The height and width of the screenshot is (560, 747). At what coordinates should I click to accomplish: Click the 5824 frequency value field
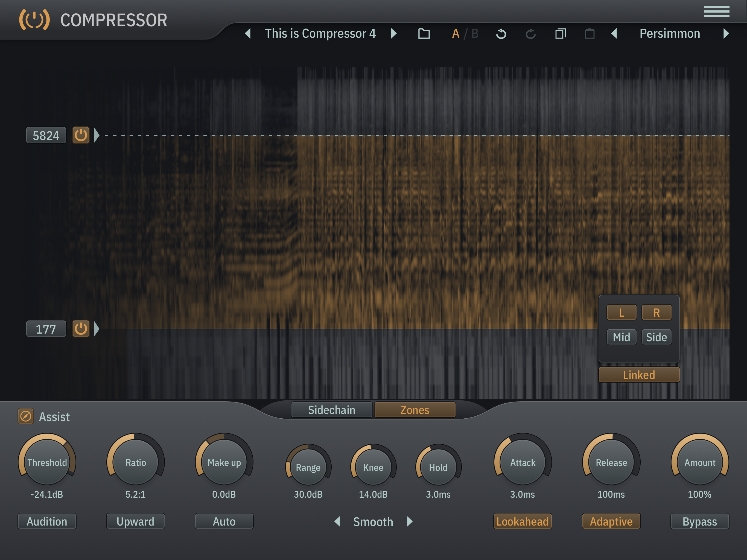[x=46, y=135]
